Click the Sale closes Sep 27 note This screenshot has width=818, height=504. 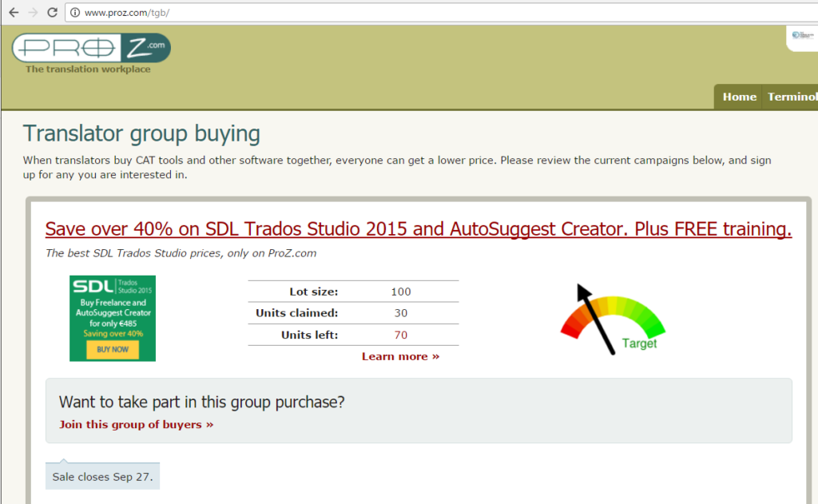coord(102,476)
